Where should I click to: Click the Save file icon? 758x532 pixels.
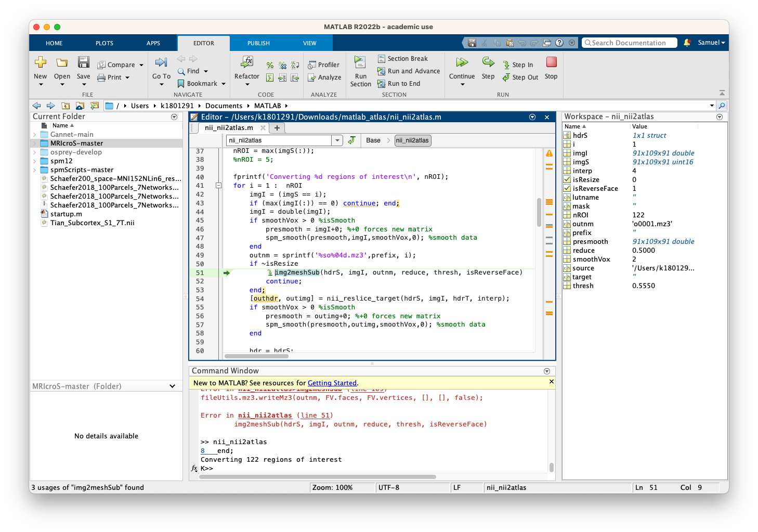83,63
